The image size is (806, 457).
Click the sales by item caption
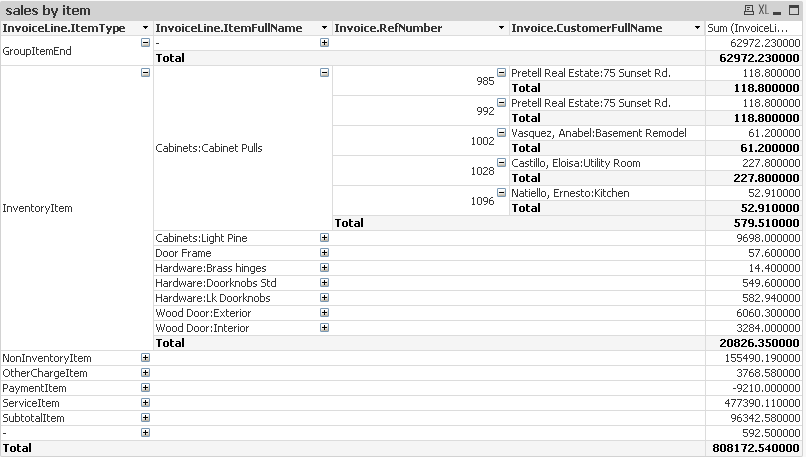tap(48, 10)
